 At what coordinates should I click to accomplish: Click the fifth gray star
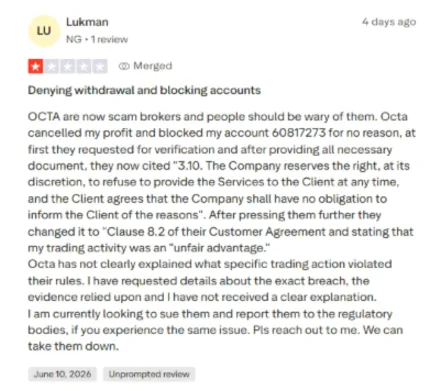point(100,66)
